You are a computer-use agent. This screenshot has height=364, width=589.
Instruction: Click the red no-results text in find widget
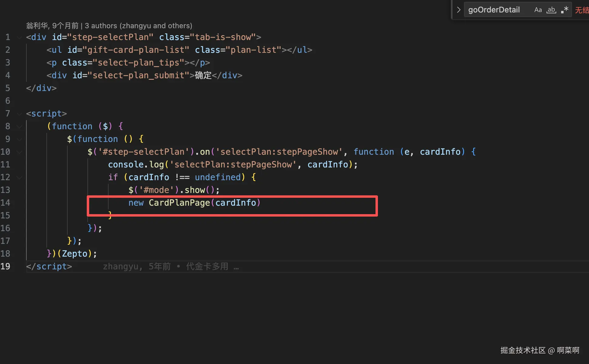point(581,10)
